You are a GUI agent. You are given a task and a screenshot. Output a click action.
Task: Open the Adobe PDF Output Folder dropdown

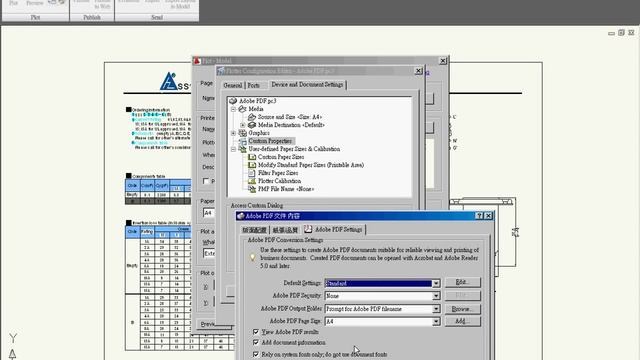click(436, 309)
